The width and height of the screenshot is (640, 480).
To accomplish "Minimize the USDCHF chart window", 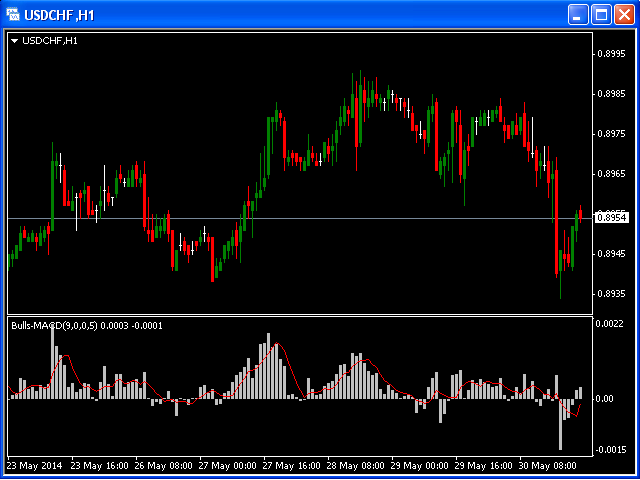I will coord(577,15).
